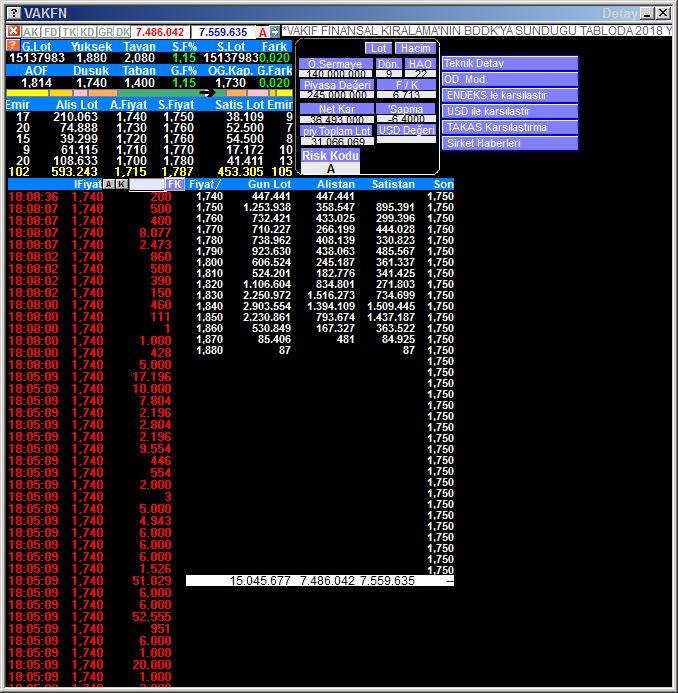Click the Alistan column header
Viewport: 678px width, 693px height.
(336, 184)
